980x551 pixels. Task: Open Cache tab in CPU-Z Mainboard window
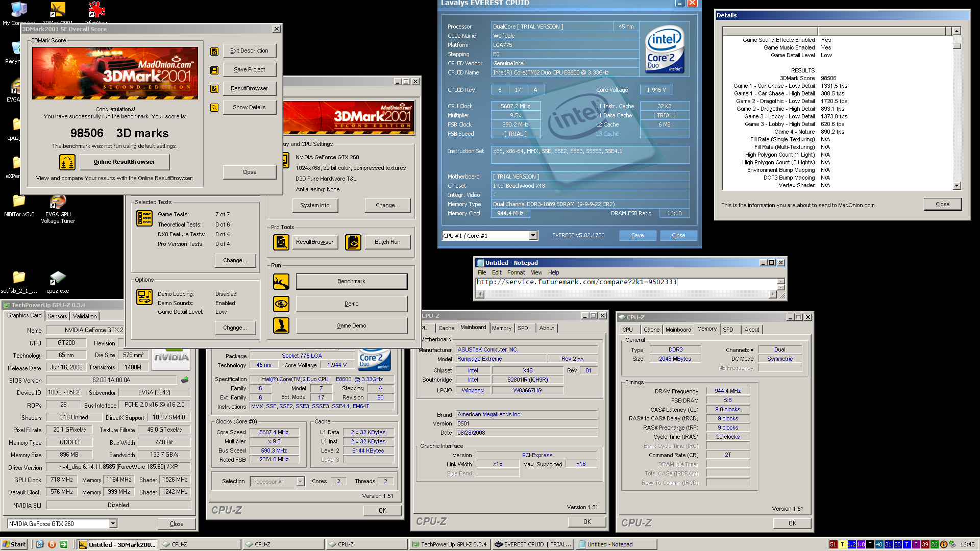click(446, 328)
